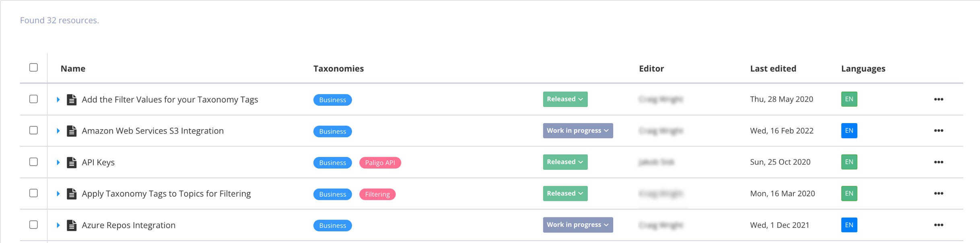This screenshot has width=980, height=243.
Task: Click the green EN language badge for API Keys
Action: 849,162
